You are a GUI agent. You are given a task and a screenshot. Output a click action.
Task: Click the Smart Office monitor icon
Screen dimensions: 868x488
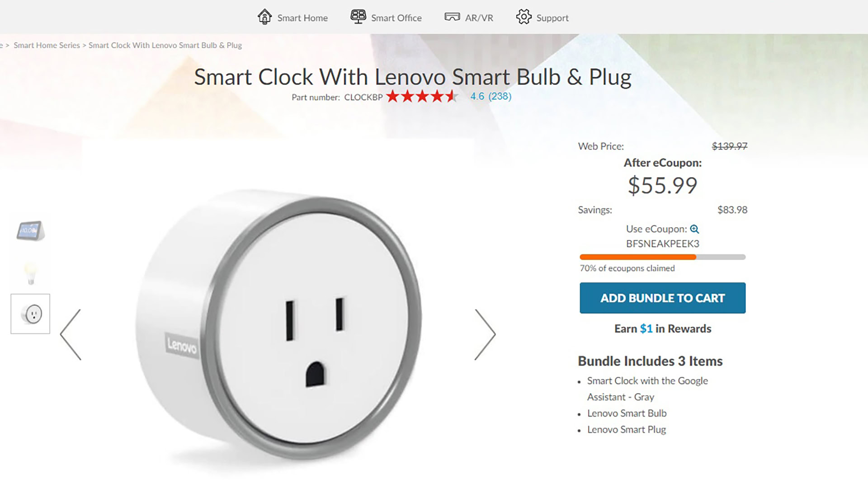tap(358, 17)
